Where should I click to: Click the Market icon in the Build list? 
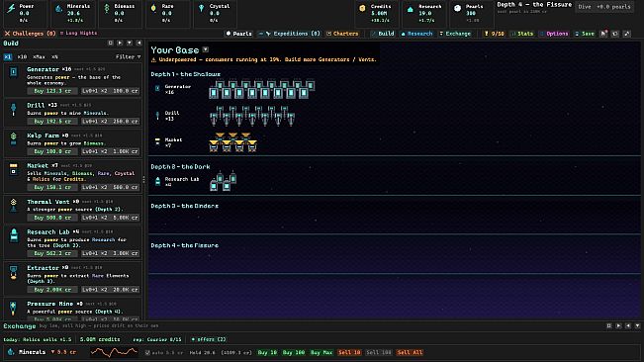tap(14, 169)
